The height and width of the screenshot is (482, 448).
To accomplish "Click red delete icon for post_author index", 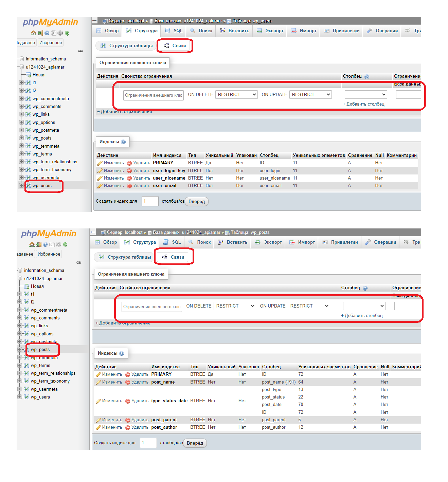I will pos(128,427).
